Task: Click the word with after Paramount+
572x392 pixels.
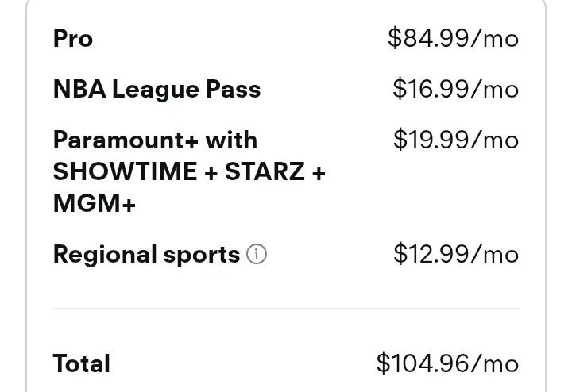Action: click(x=231, y=140)
